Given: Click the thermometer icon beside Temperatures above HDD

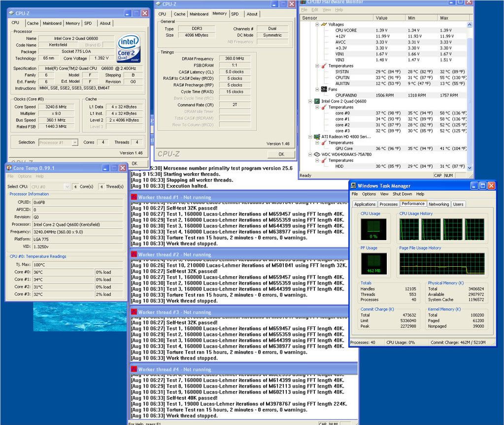Looking at the screenshot, I should (x=324, y=160).
